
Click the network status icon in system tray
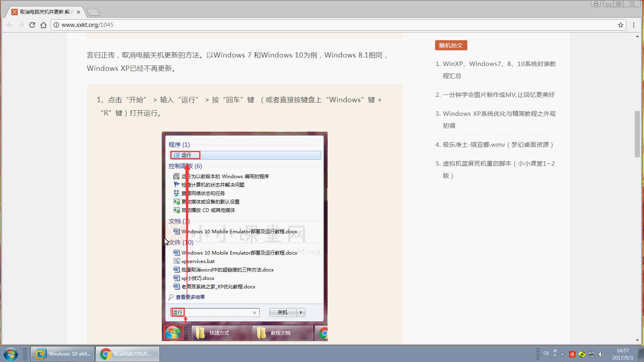pyautogui.click(x=592, y=354)
